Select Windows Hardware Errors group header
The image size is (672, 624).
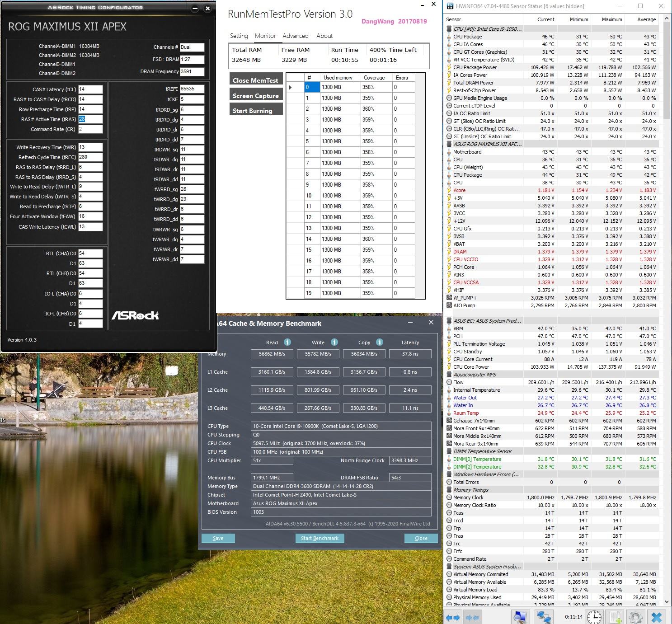pos(486,474)
